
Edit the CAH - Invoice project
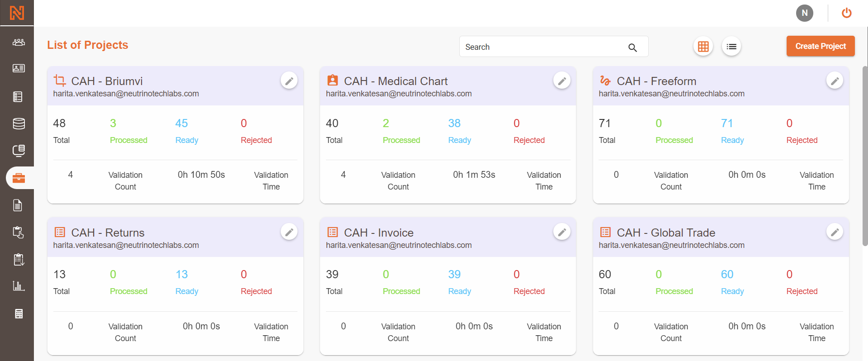561,232
